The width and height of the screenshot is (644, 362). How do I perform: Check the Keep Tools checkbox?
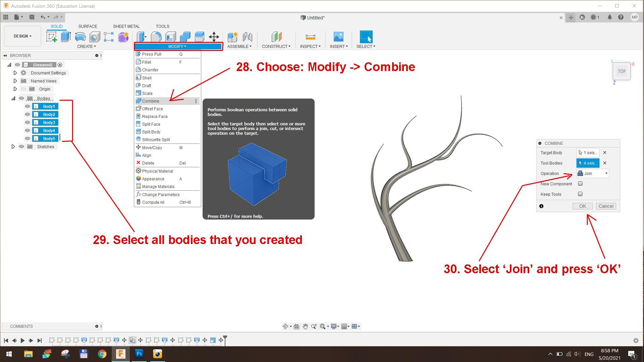tap(580, 194)
